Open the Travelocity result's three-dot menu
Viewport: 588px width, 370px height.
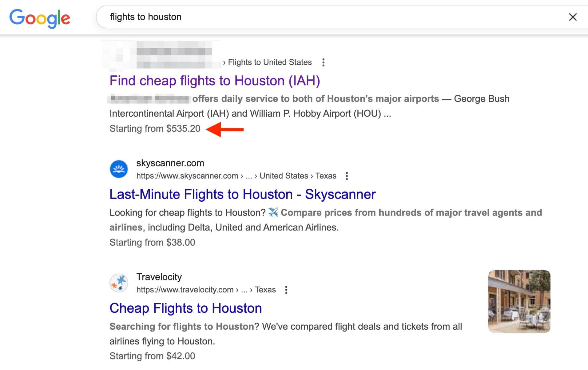[x=286, y=290]
